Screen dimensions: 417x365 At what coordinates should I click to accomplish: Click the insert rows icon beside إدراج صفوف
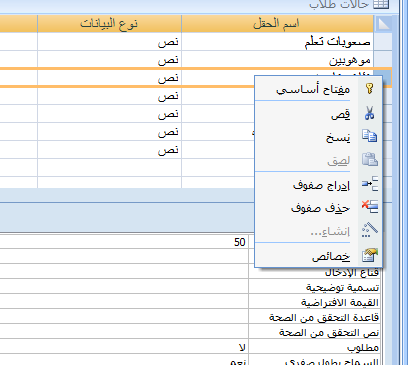click(x=370, y=184)
